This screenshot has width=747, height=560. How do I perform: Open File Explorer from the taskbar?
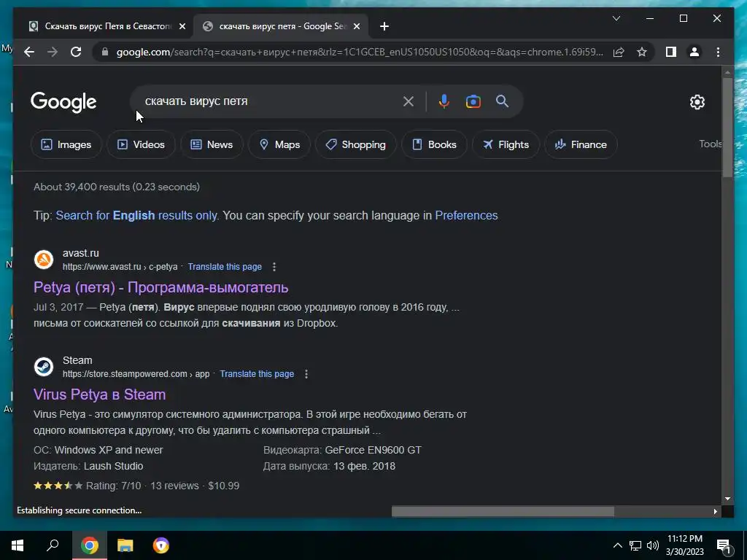tap(125, 545)
